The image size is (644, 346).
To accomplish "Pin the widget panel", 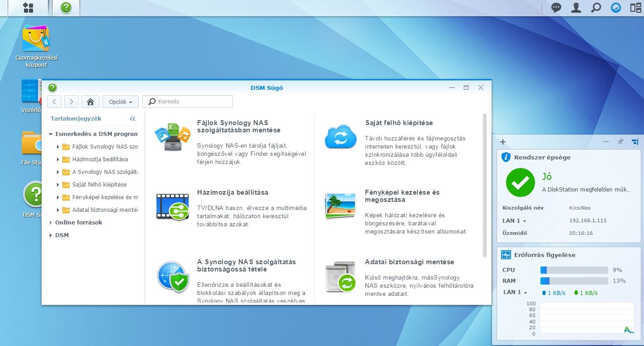I will [620, 142].
